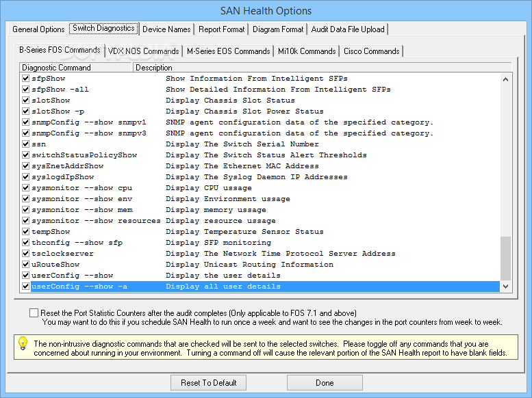Uncheck the uRouteShow checkbox
The height and width of the screenshot is (398, 532).
(x=25, y=265)
